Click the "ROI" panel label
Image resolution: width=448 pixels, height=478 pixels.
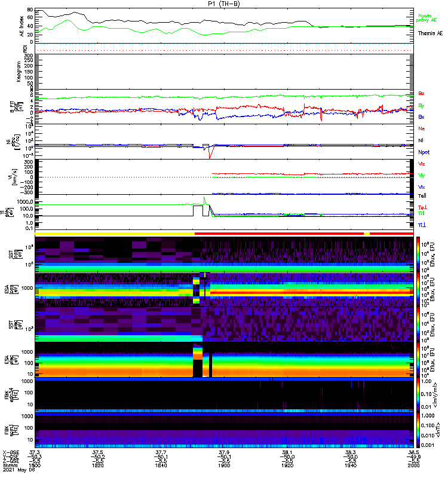pos(25,48)
